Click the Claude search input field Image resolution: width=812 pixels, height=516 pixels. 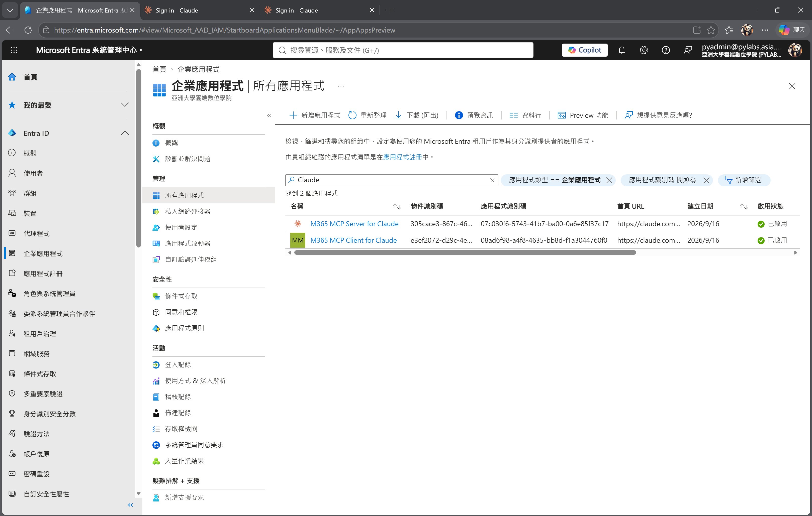391,180
